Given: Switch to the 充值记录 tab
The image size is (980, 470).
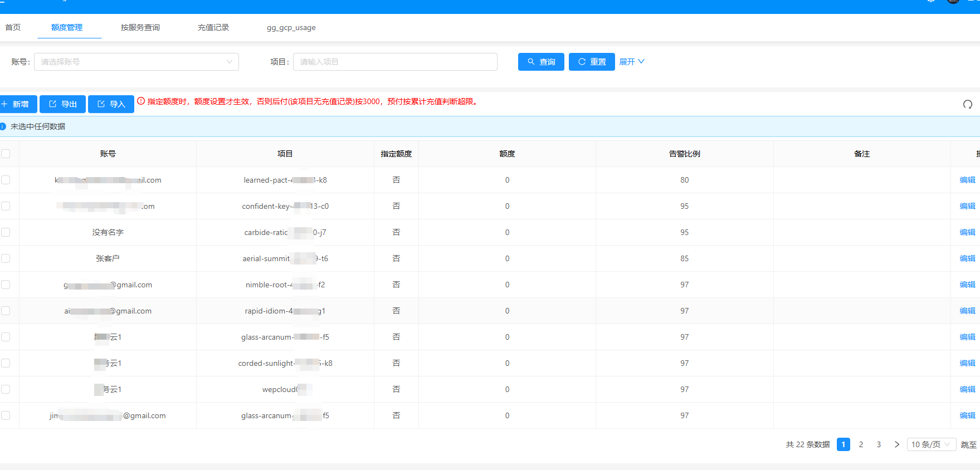Looking at the screenshot, I should click(213, 27).
